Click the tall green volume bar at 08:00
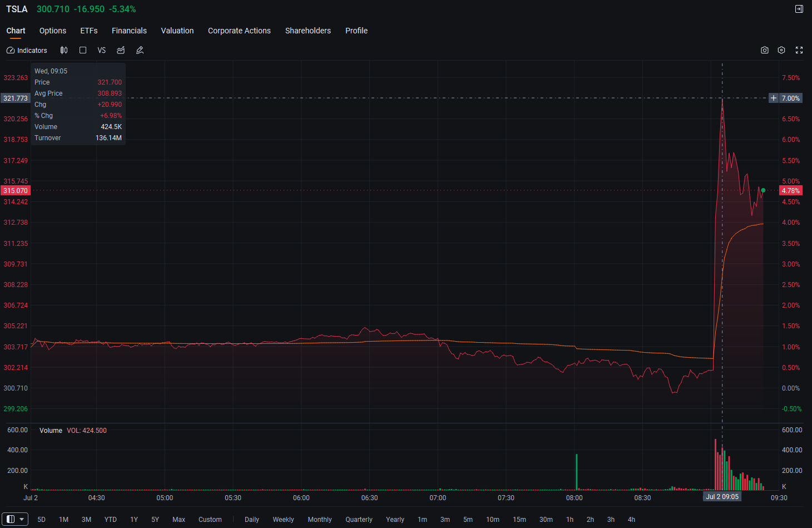This screenshot has width=812, height=528. [x=577, y=472]
